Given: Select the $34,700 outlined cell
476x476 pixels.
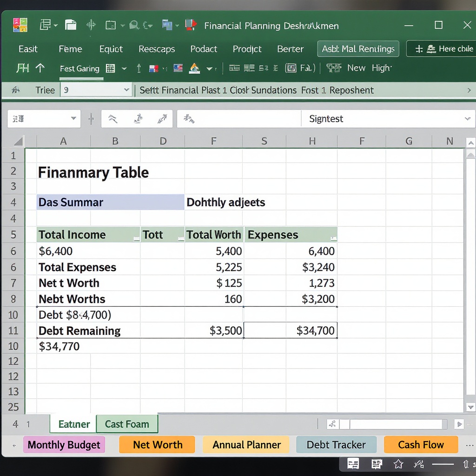Looking at the screenshot, I should 290,331.
